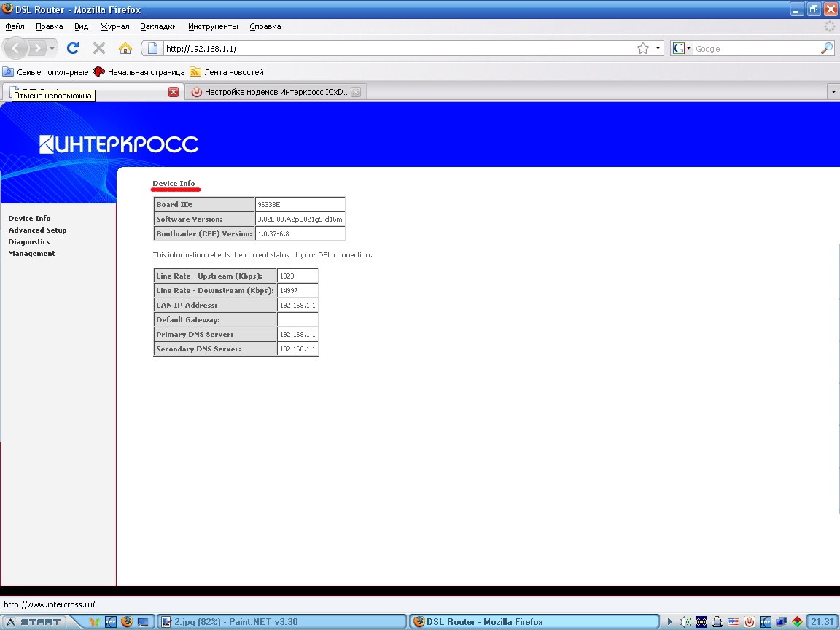Open the list all tabs dropdown
Image resolution: width=840 pixels, height=630 pixels.
[x=833, y=93]
